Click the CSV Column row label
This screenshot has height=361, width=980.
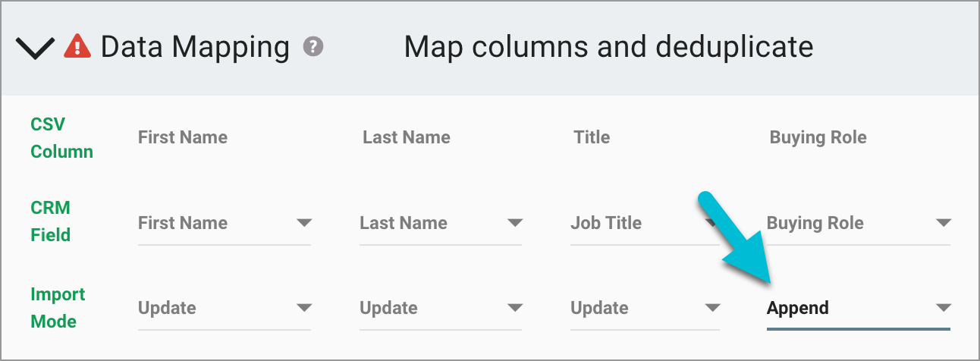61,137
